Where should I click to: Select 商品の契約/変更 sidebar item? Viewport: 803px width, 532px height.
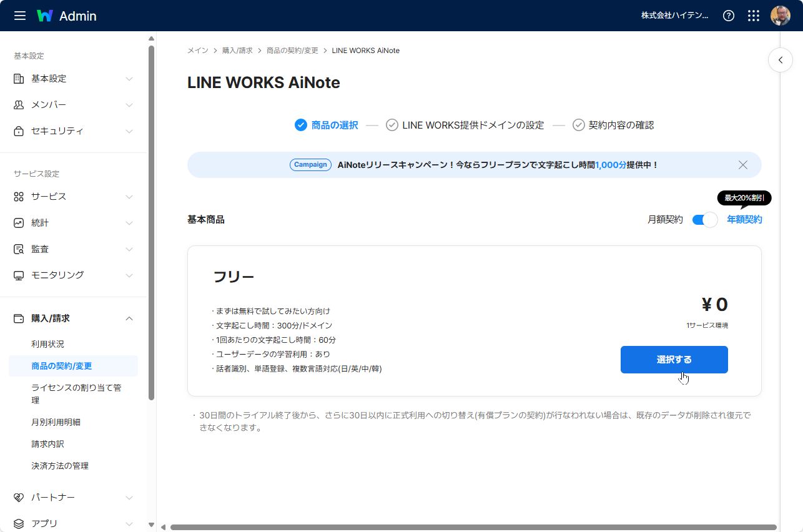[x=74, y=366]
